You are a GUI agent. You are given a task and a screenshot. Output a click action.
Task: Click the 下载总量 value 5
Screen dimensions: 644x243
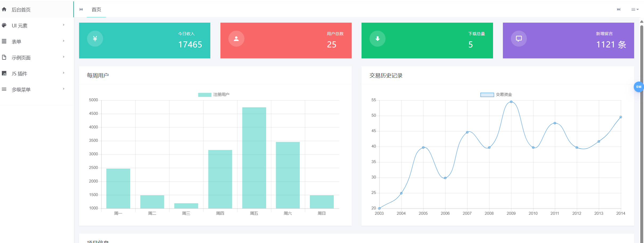pyautogui.click(x=471, y=44)
